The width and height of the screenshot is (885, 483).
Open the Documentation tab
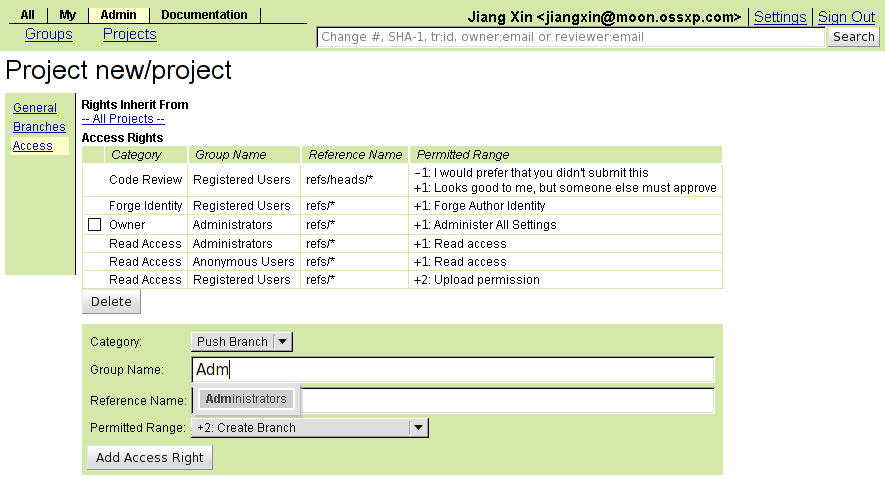pyautogui.click(x=204, y=15)
